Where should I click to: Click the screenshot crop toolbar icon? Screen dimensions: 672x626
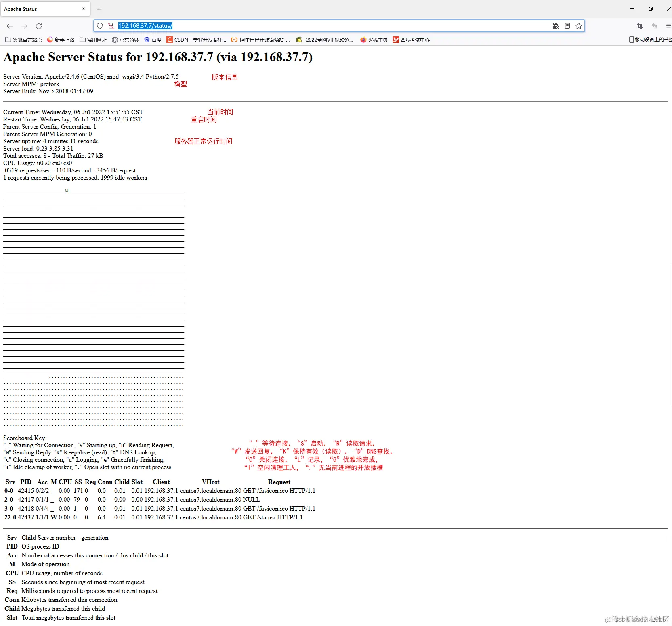pyautogui.click(x=640, y=26)
